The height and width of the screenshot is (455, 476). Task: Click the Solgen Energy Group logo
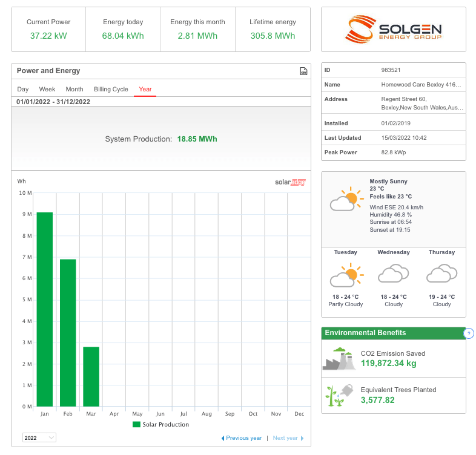pos(393,30)
